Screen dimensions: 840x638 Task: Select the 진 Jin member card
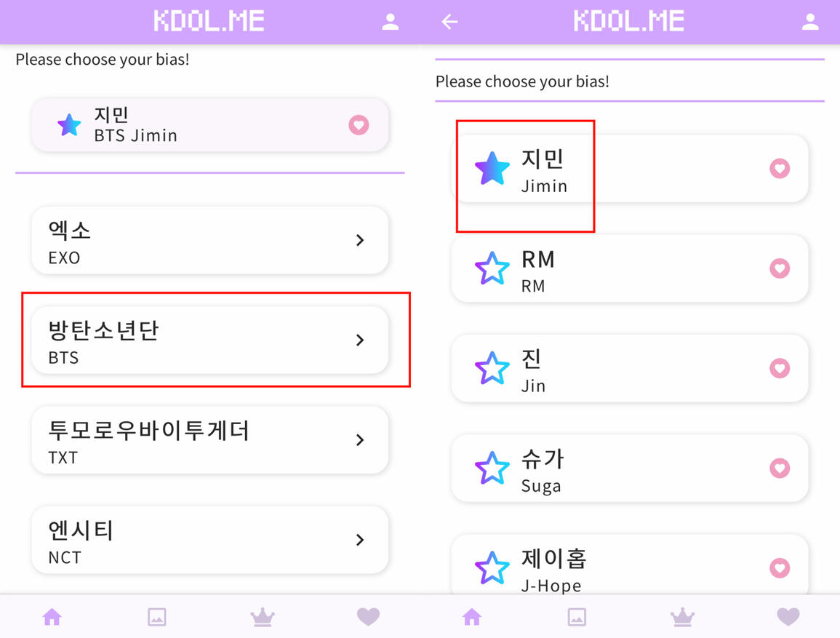(x=629, y=368)
